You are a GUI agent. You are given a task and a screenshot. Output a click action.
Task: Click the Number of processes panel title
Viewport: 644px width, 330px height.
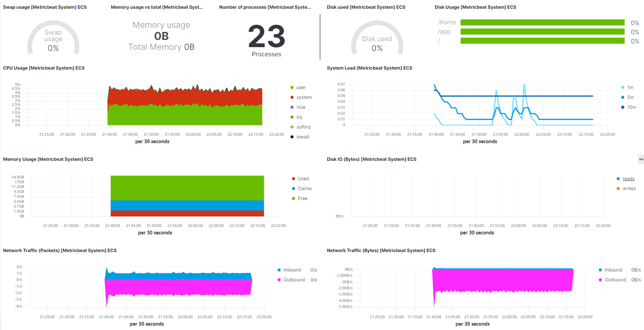coord(265,7)
